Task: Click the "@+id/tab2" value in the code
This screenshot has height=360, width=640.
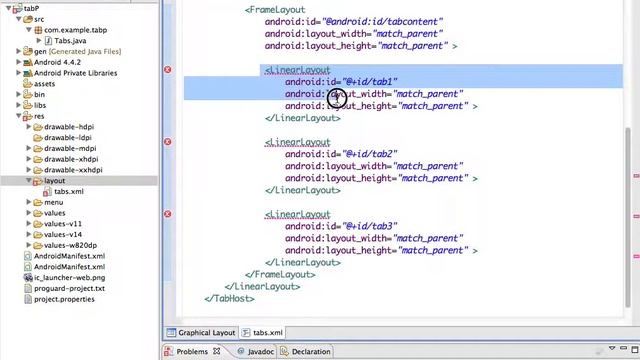Action: tap(369, 154)
